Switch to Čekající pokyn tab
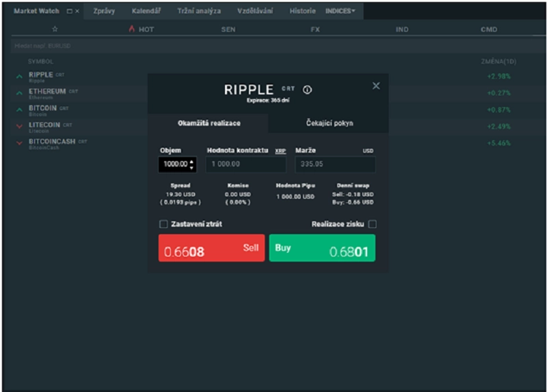 330,123
